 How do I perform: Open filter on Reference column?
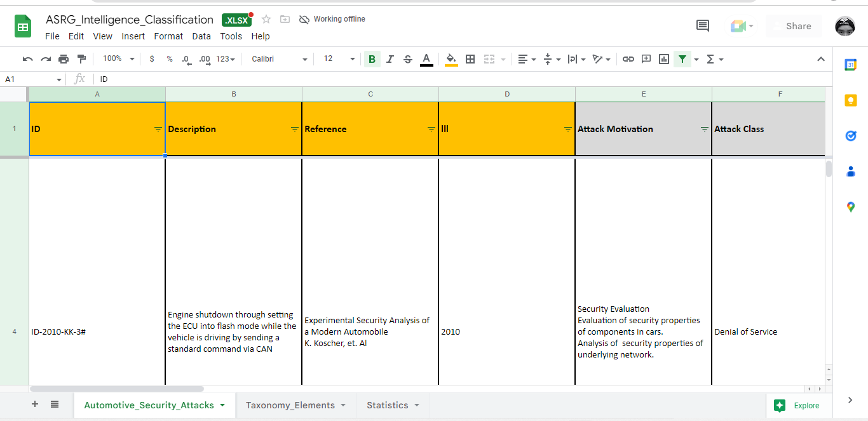coord(431,129)
